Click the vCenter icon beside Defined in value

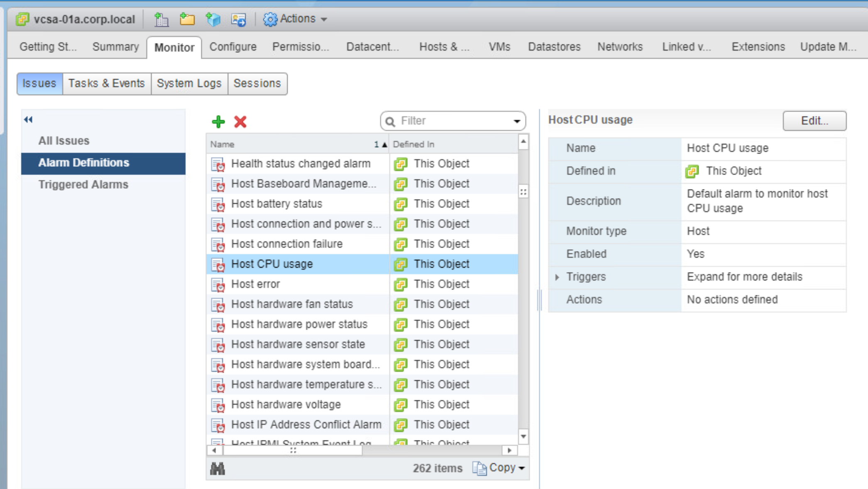692,171
